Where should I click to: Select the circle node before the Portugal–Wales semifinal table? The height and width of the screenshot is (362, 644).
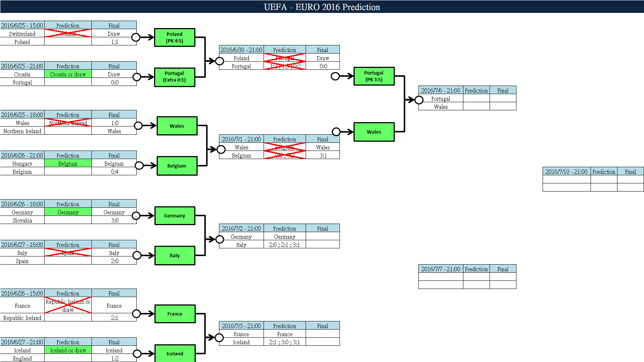[419, 100]
